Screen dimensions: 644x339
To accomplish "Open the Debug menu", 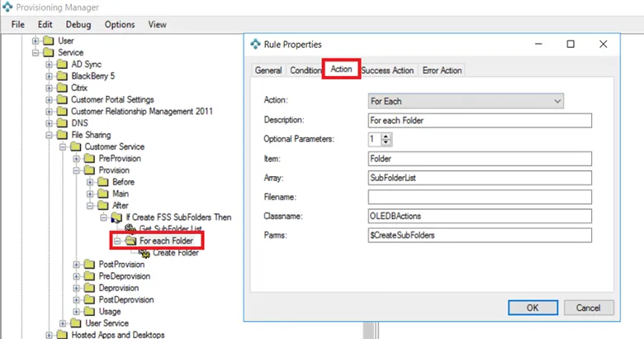I will pyautogui.click(x=79, y=24).
